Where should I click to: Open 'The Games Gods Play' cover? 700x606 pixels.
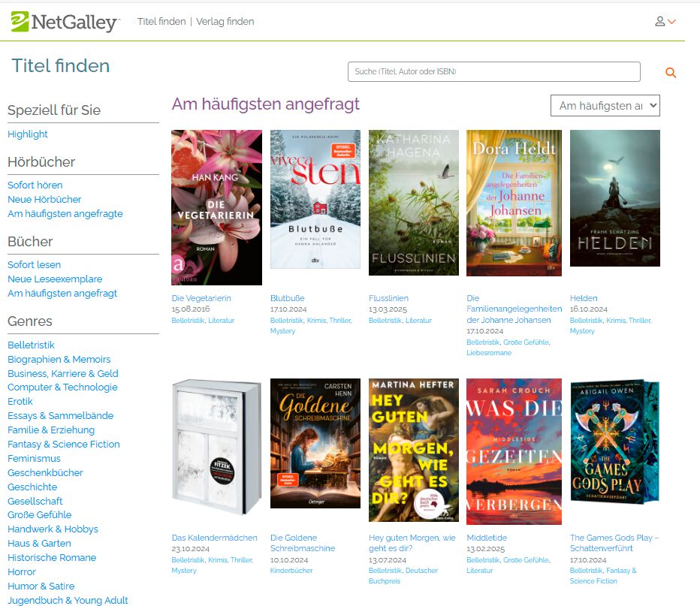pos(614,442)
